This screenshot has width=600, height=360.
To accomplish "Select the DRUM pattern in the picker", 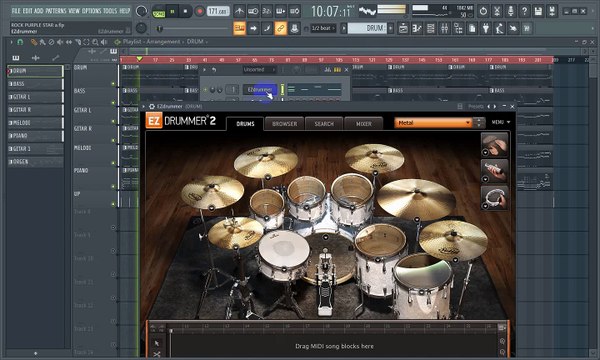I will (35, 71).
